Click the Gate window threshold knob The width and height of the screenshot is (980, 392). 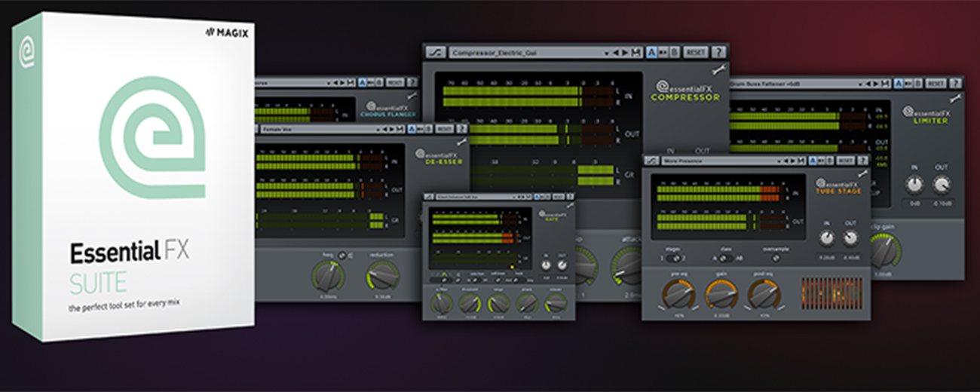point(470,304)
